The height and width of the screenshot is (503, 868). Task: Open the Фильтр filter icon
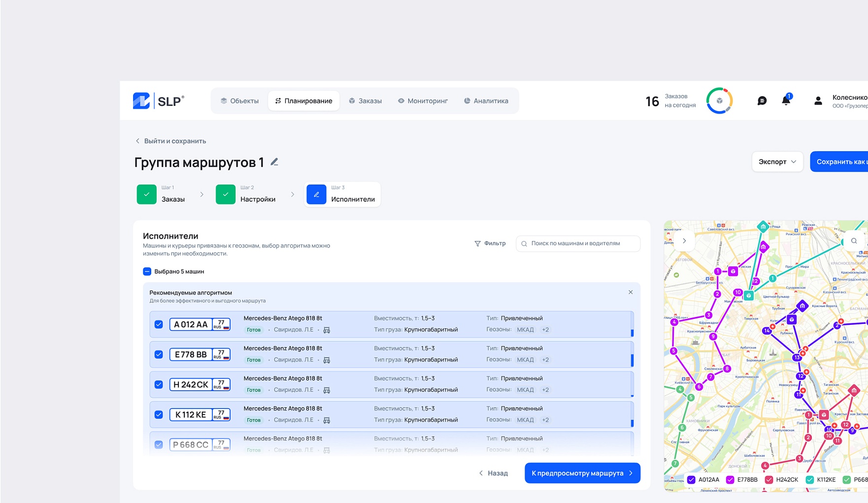pos(478,243)
